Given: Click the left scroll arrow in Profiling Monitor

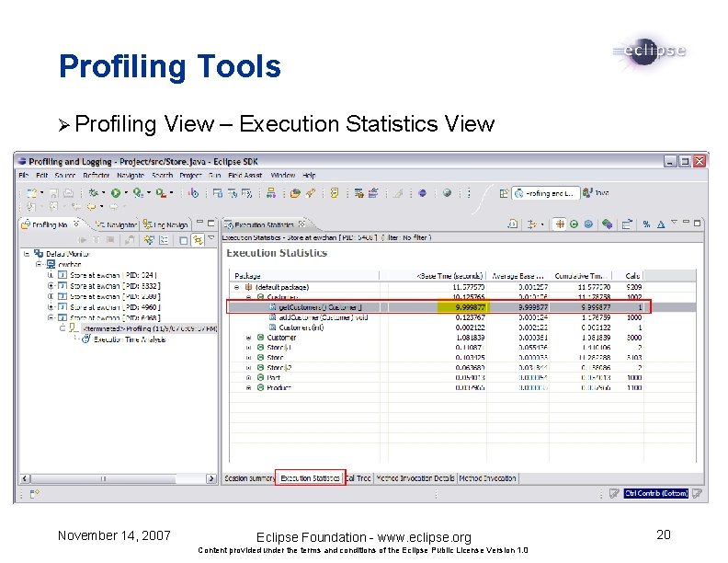Looking at the screenshot, I should point(25,478).
